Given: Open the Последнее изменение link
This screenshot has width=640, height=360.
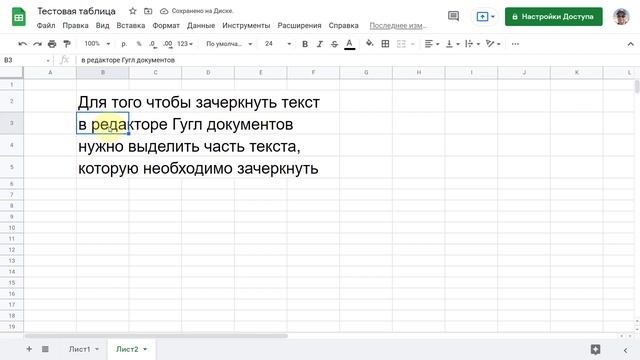Looking at the screenshot, I should (x=398, y=26).
